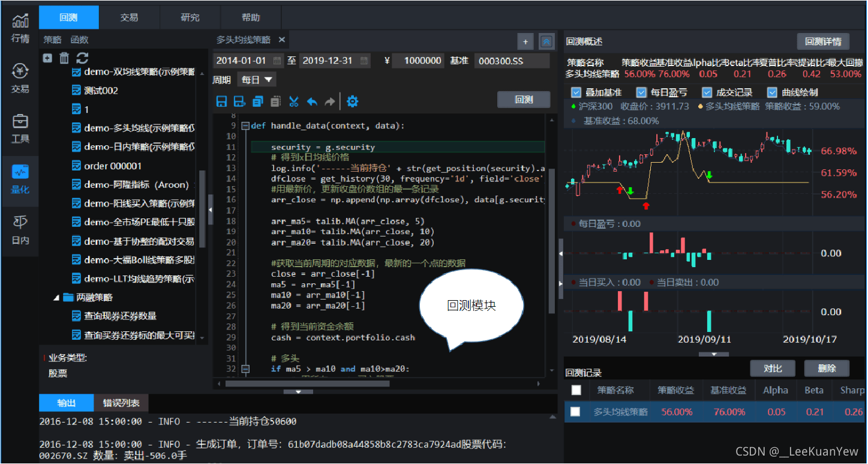Toggle the 每日盈亏 checkbox

coord(642,92)
